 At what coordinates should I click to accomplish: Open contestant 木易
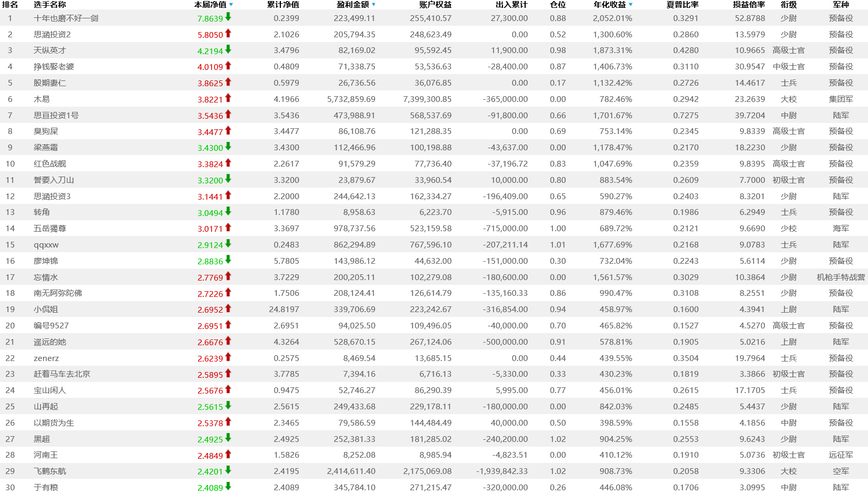point(41,99)
